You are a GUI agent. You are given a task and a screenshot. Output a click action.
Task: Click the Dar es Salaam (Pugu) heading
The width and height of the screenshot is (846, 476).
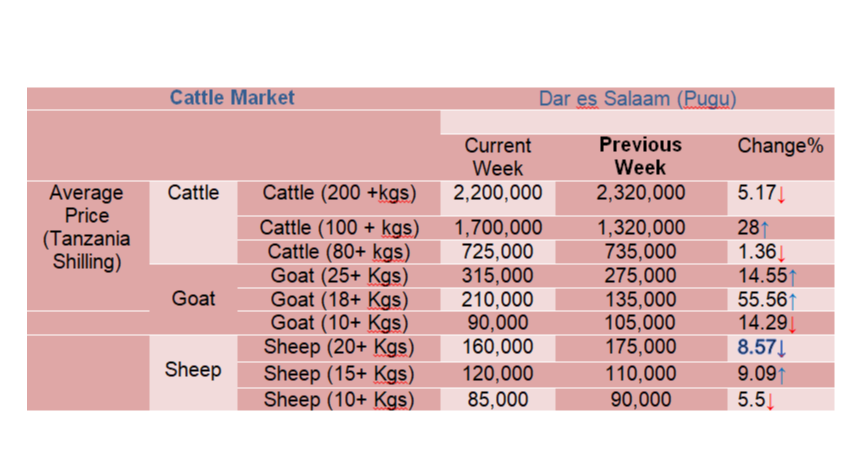tap(637, 99)
